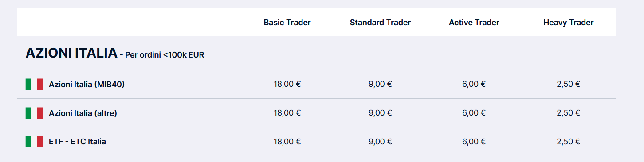Click the 'Per ordini <100k EUR' note

165,55
